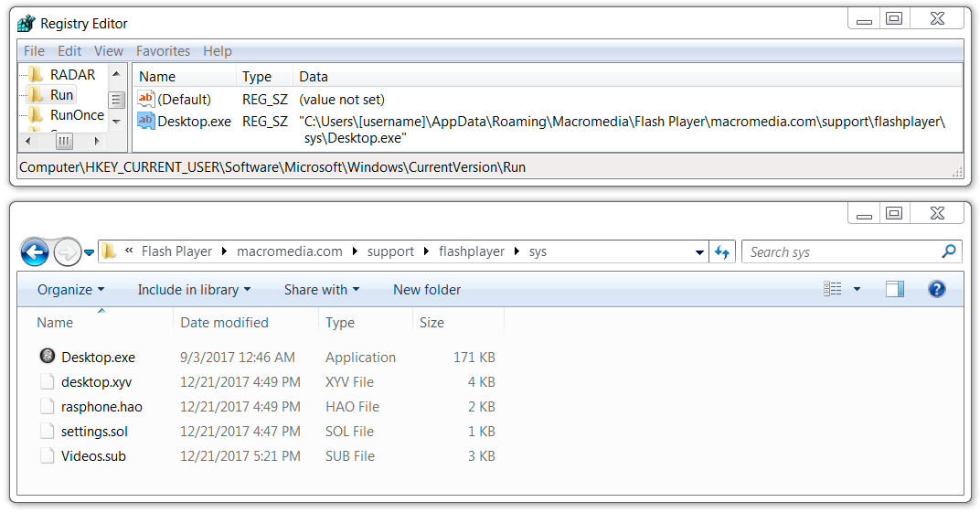Click the Refresh button by the address bar
The height and width of the screenshot is (513, 980).
722,251
